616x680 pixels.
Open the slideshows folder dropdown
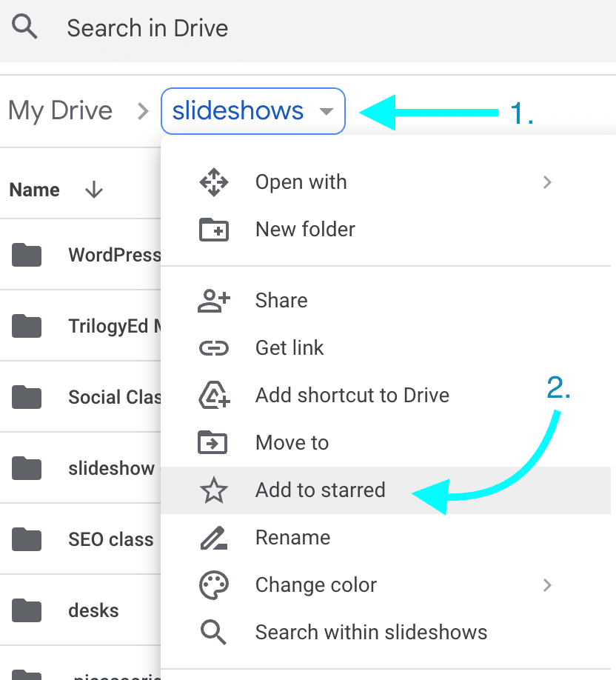[253, 111]
